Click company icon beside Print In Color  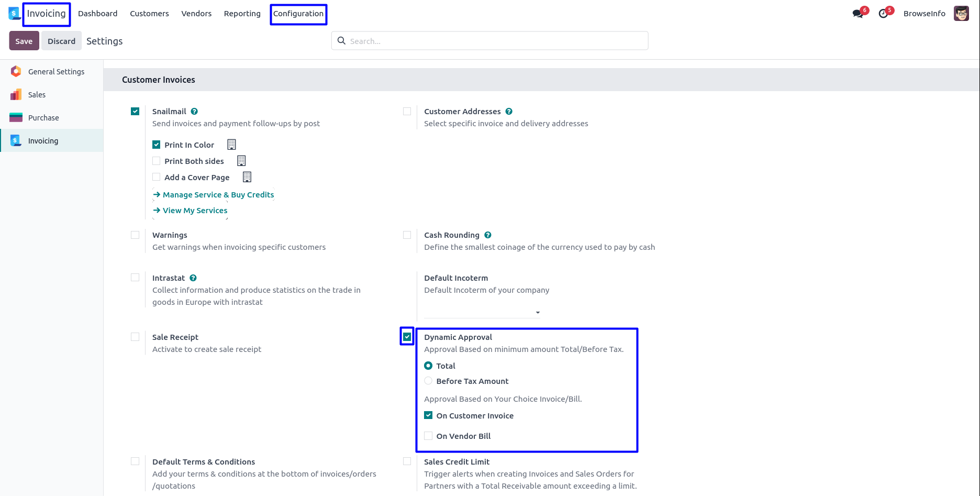pyautogui.click(x=231, y=145)
